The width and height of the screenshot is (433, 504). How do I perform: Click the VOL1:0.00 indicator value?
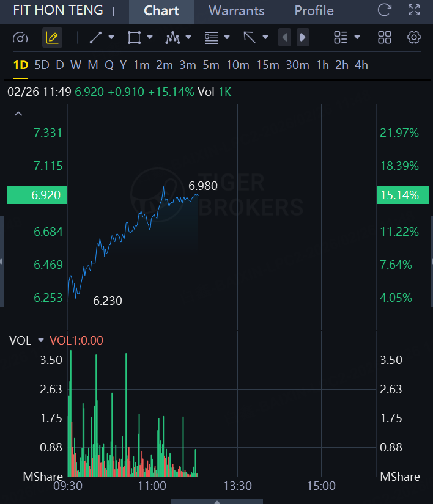[x=76, y=340]
